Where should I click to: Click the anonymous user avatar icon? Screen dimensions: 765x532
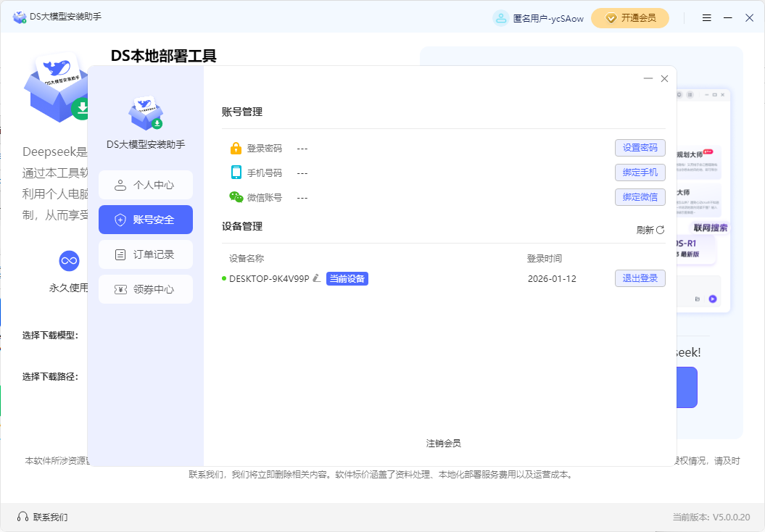(x=500, y=18)
